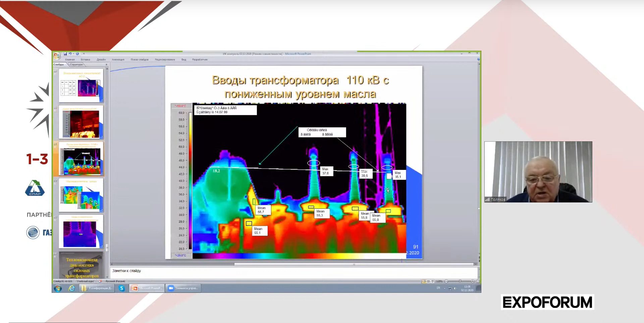Save the presentation via quick access toolbar

(x=65, y=54)
